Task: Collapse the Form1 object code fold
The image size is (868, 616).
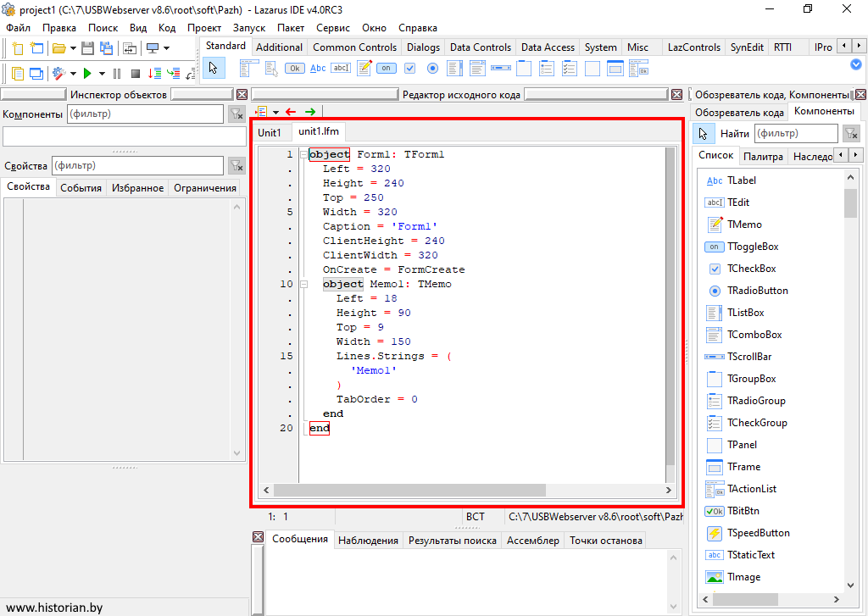Action: coord(303,155)
